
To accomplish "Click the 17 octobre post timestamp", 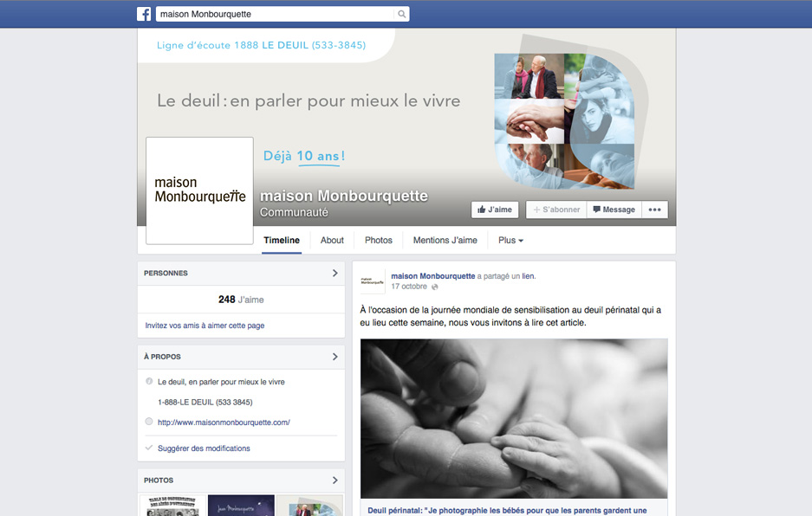I will click(409, 287).
